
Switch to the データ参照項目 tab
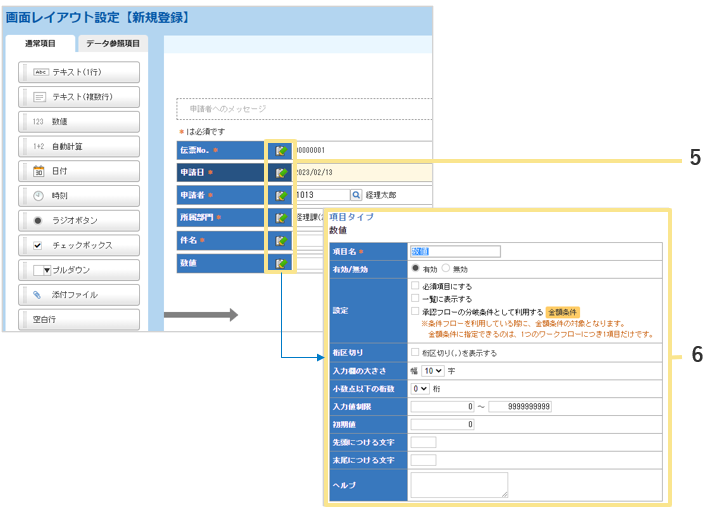[112, 43]
